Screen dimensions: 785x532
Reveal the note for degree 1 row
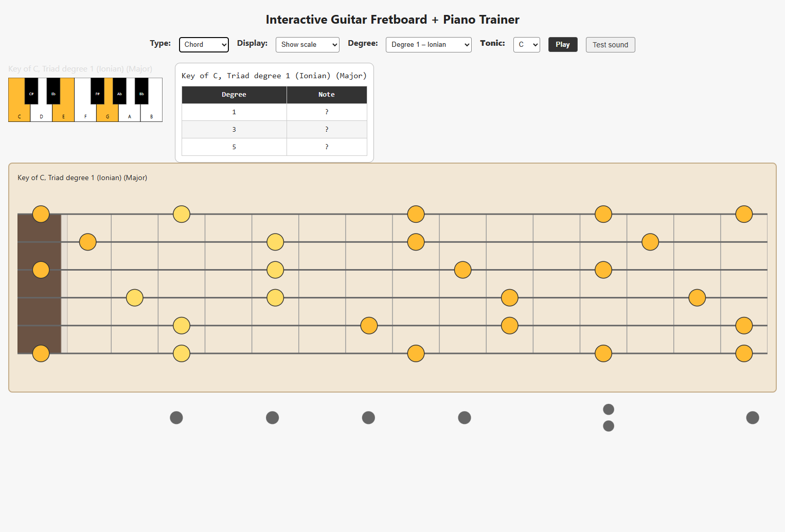[x=327, y=112]
